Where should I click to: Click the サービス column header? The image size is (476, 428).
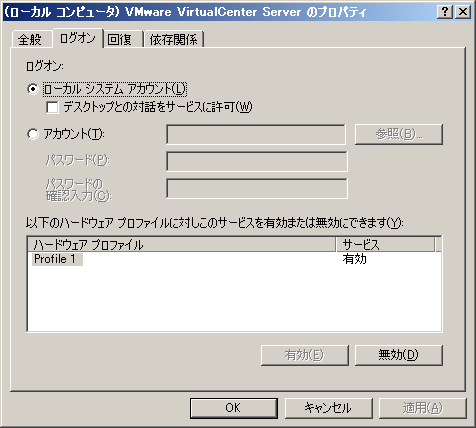pos(385,245)
